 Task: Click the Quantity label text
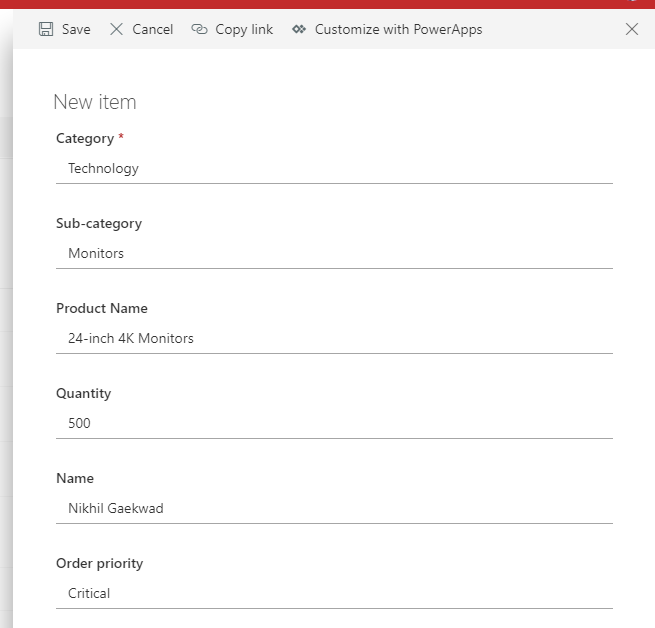click(84, 394)
